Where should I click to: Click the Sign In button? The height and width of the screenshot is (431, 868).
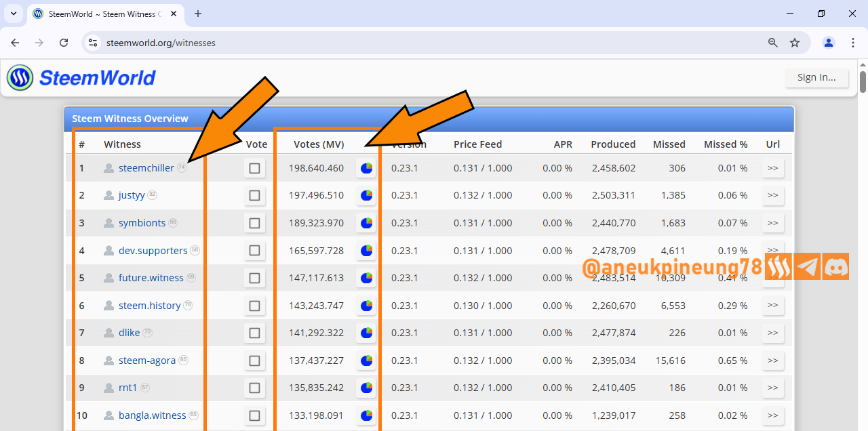tap(817, 77)
